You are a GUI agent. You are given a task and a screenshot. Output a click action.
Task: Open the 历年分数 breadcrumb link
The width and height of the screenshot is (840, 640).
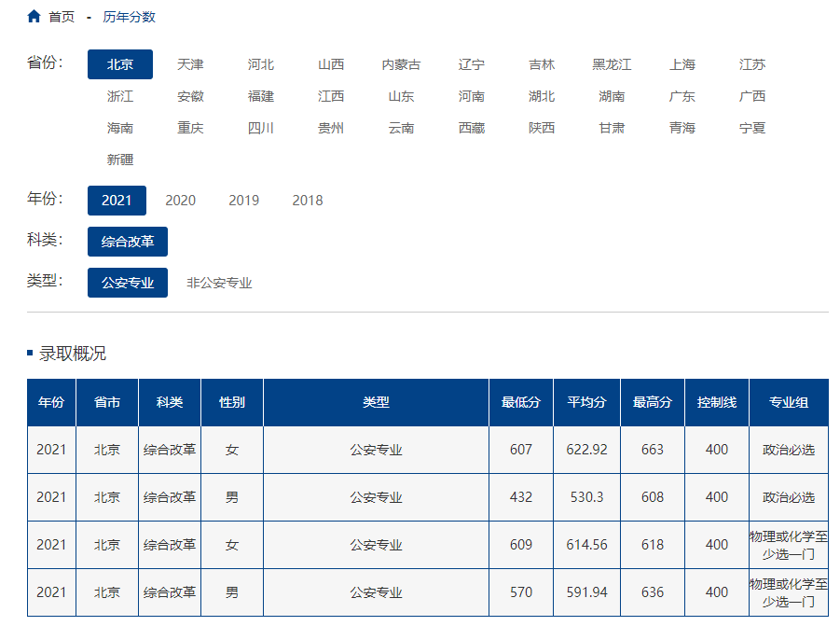click(129, 17)
